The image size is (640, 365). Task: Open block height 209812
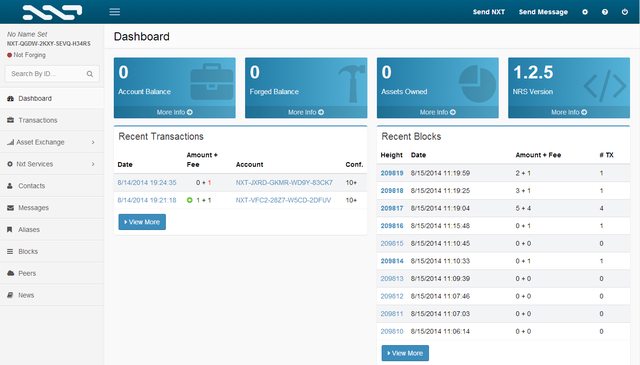pos(392,296)
